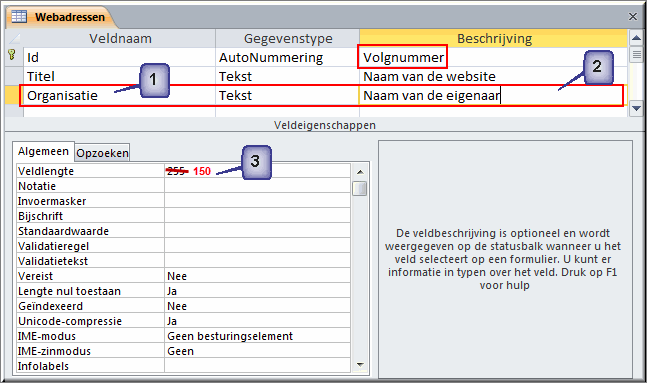
Task: Click the Bijschrift value field
Action: click(x=257, y=216)
